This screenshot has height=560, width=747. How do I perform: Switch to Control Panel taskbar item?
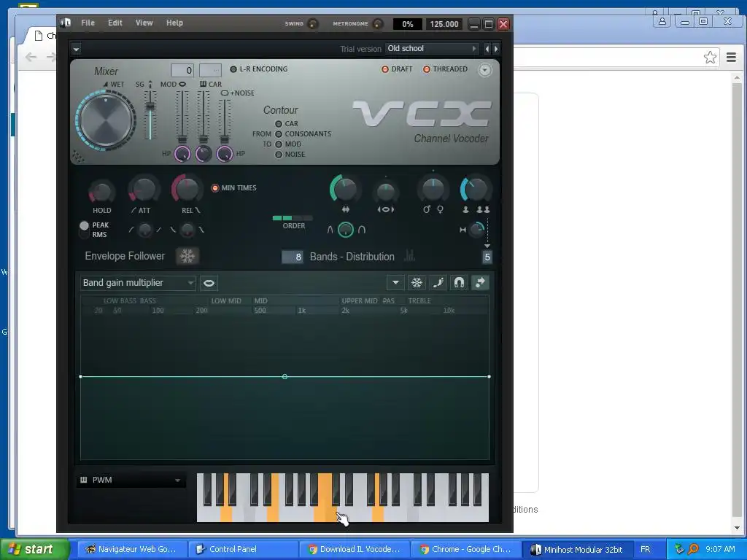click(x=243, y=549)
